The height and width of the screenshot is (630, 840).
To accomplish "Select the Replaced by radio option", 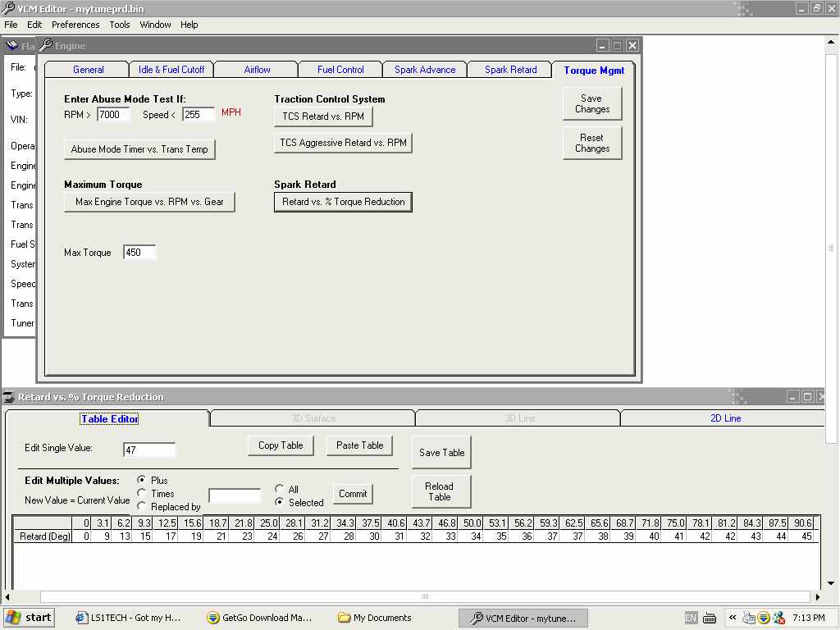I will tap(142, 506).
